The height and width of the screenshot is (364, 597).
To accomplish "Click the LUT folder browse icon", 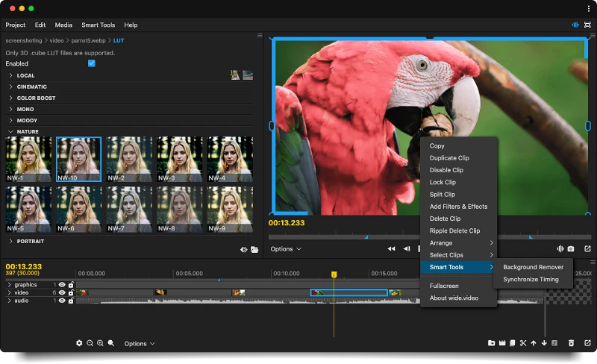I will [x=254, y=250].
